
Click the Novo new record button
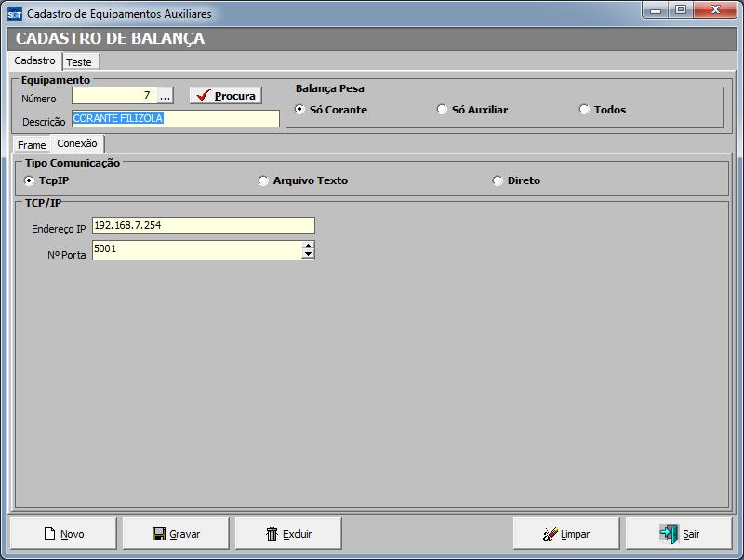click(x=63, y=534)
